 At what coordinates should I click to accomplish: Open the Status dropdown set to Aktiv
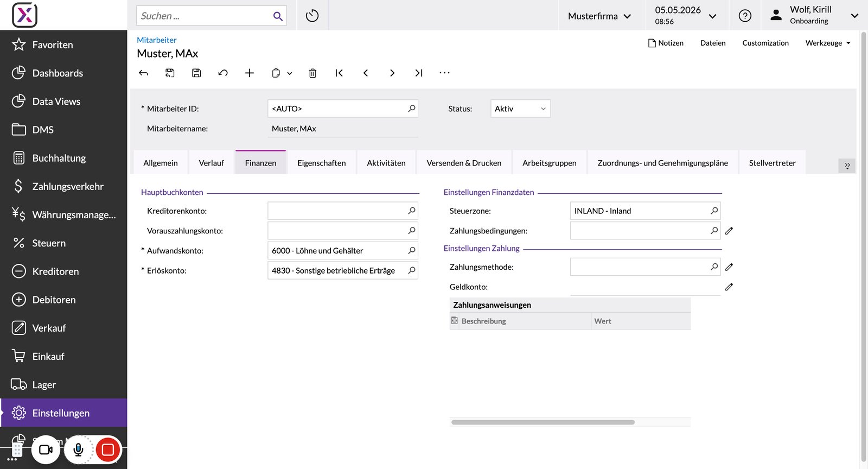[520, 109]
